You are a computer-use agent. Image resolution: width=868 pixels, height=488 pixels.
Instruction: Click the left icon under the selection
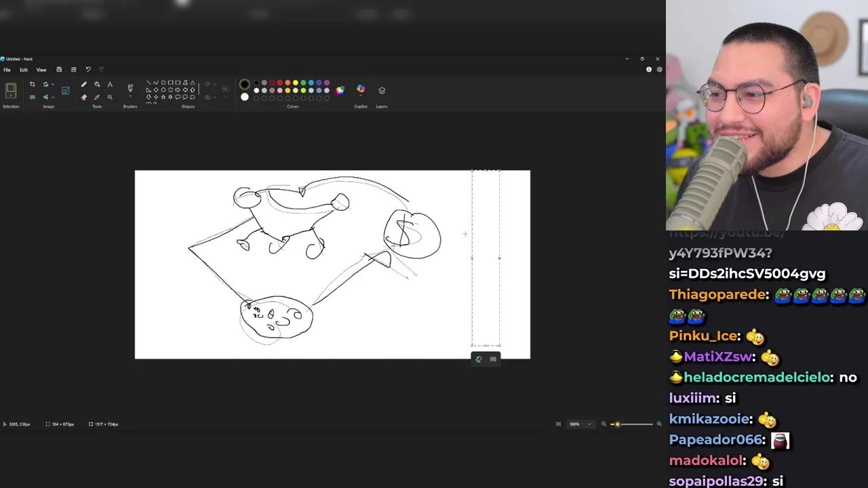point(479,359)
